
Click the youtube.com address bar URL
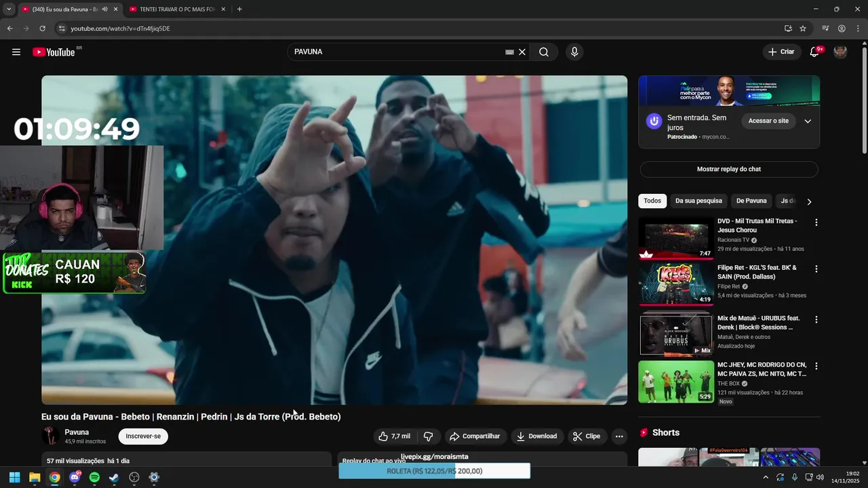[120, 28]
